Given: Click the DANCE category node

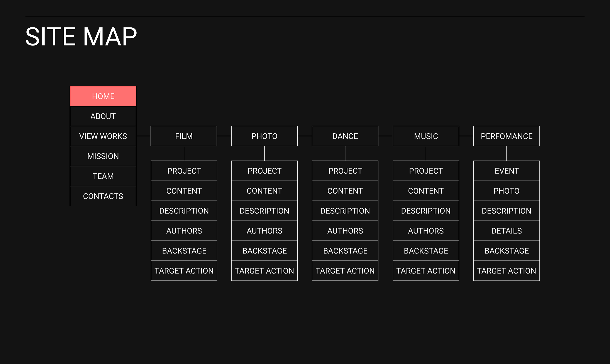Looking at the screenshot, I should (x=345, y=136).
